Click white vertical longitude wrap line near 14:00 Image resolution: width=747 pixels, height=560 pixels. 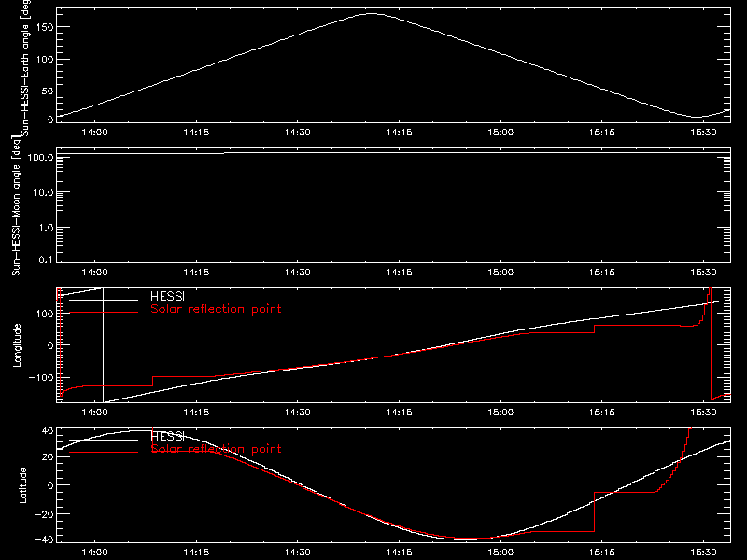point(103,345)
